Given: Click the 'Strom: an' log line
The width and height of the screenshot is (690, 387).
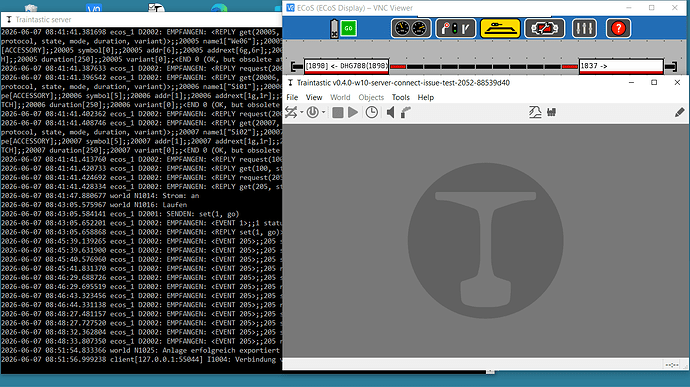Looking at the screenshot, I should (100, 196).
